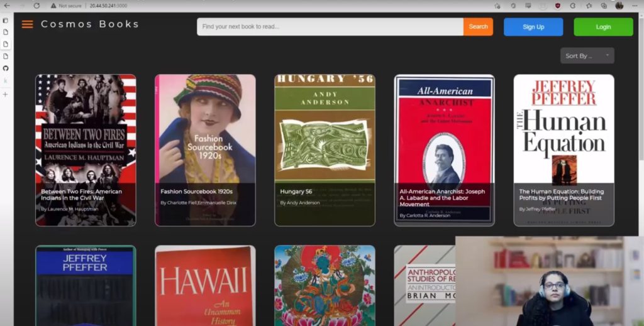Click the orange Search button
Screen dimensions: 644x326
coord(478,27)
